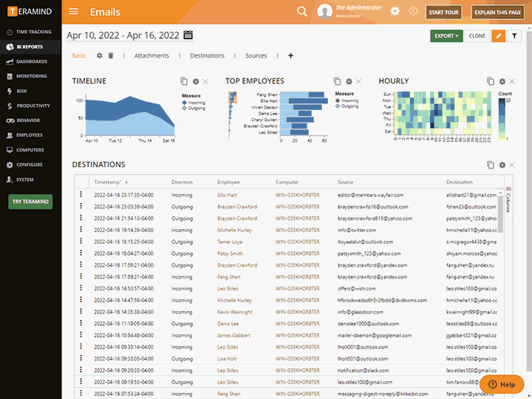Duplicate the Top Employees widget
The image size is (532, 399).
tap(337, 81)
